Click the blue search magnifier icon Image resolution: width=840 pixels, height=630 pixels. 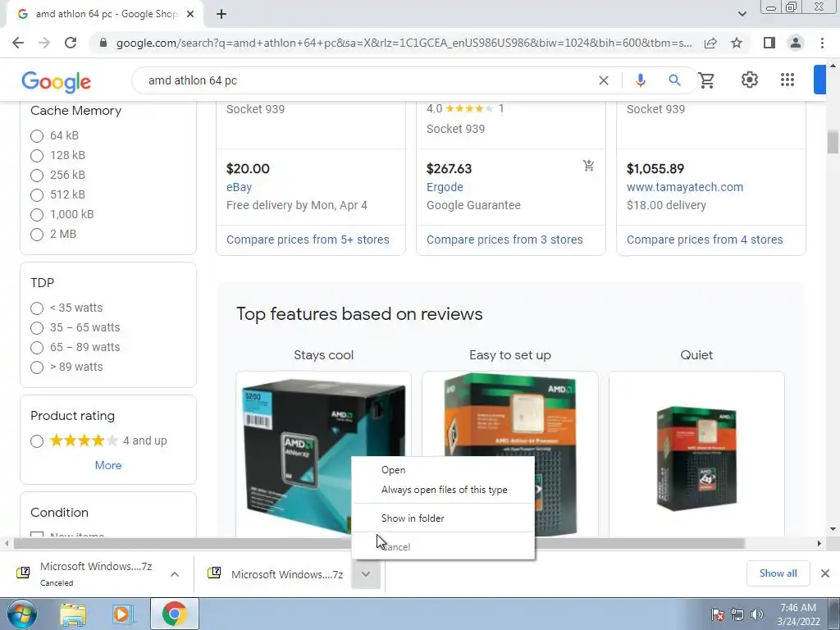674,80
